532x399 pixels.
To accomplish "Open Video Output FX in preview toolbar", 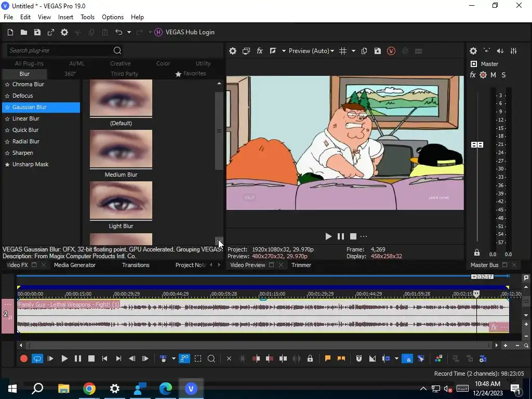I will tap(260, 51).
